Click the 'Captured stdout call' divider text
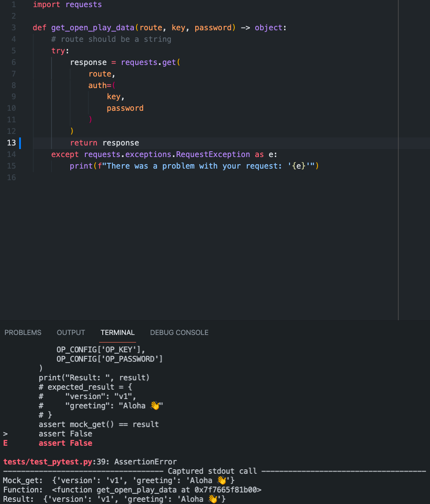Image resolution: width=430 pixels, height=504 pixels. coord(212,471)
